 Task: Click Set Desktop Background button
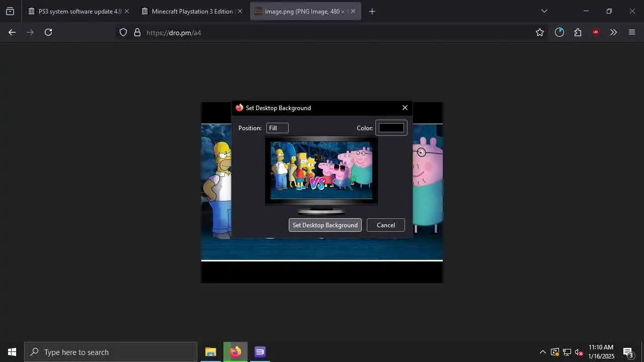325,225
